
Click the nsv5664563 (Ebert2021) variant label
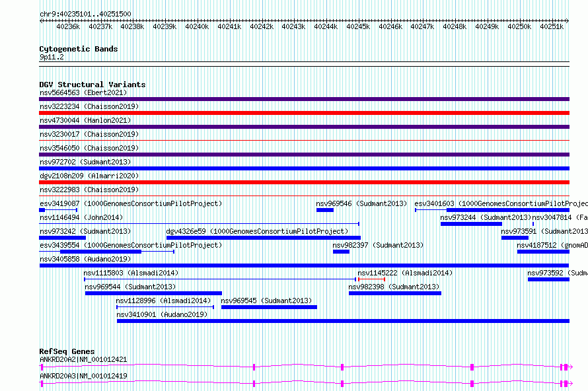click(83, 92)
